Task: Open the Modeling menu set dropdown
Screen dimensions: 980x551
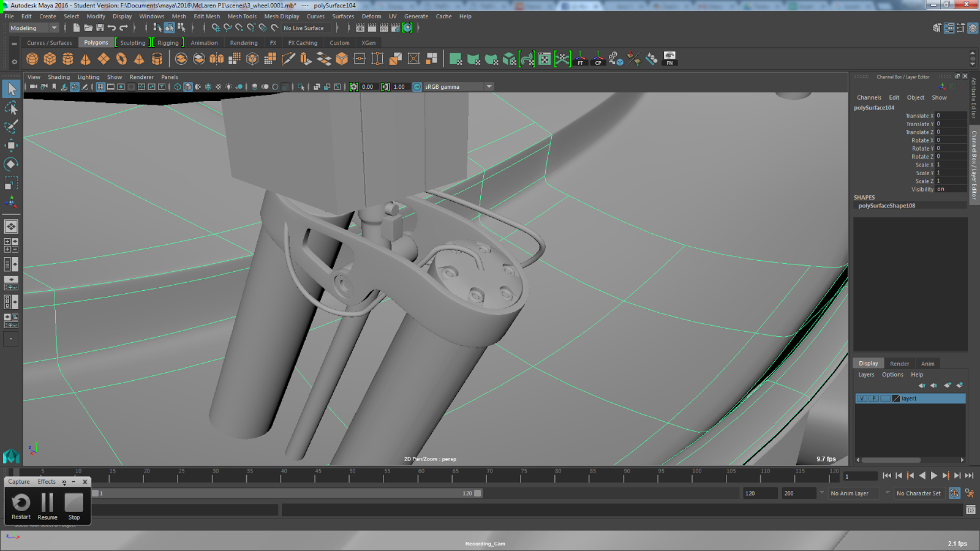Action: coord(34,28)
